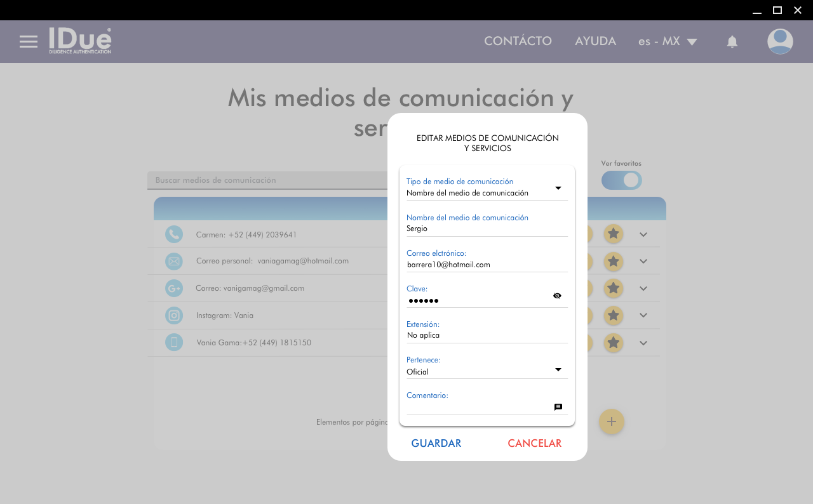Expand the Correo personal row chevron
The height and width of the screenshot is (504, 813).
pyautogui.click(x=643, y=262)
